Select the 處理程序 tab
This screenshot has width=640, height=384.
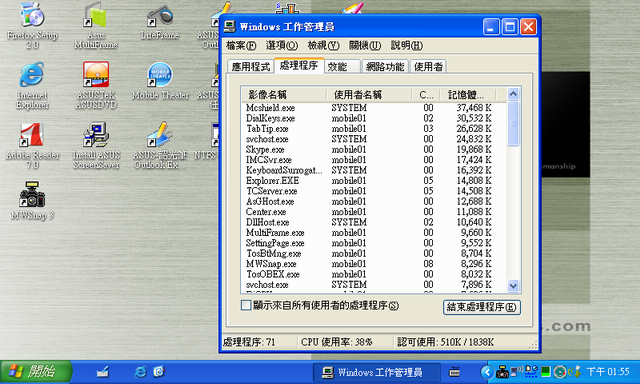[299, 65]
